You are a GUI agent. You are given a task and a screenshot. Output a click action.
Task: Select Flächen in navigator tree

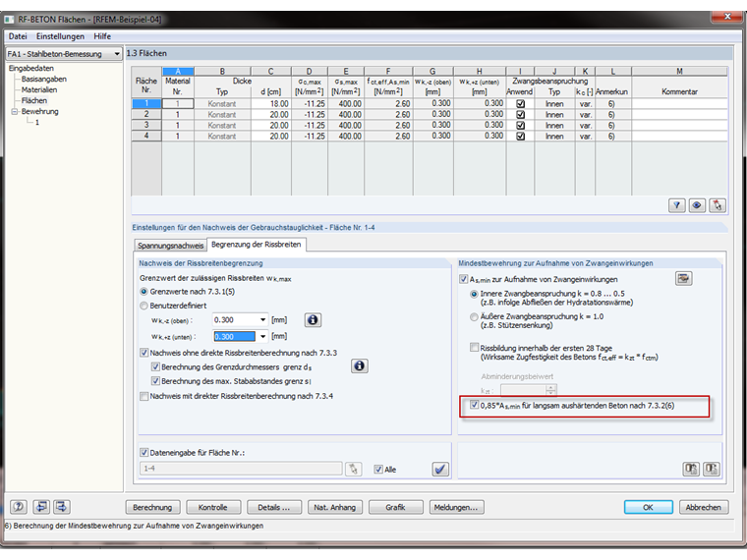click(34, 100)
